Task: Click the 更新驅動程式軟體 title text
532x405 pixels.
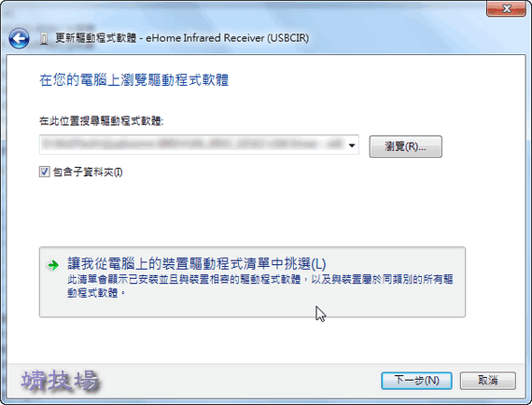Action: point(96,38)
